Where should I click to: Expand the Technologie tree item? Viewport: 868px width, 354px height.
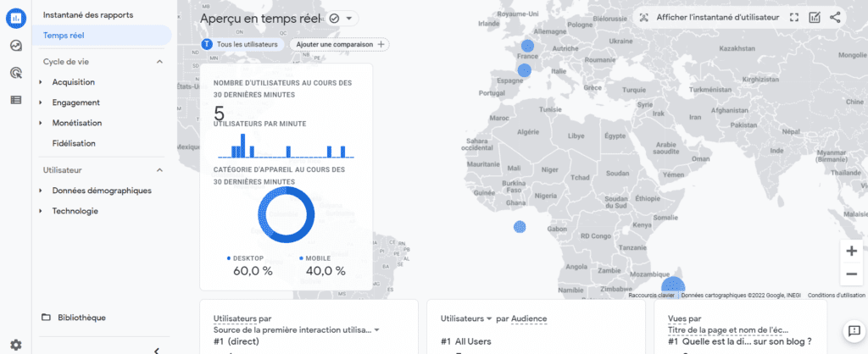coord(41,211)
